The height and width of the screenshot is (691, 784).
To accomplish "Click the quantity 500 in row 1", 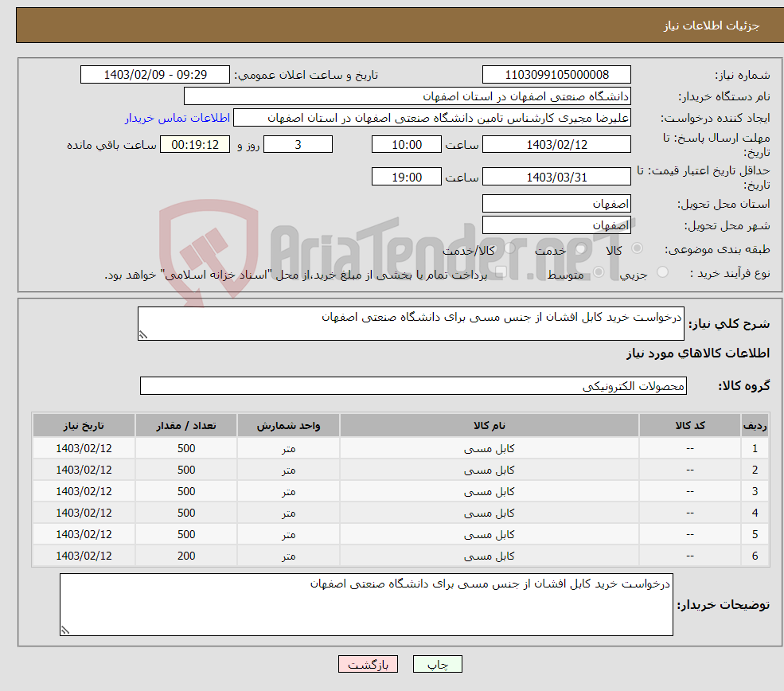I will coord(186,448).
